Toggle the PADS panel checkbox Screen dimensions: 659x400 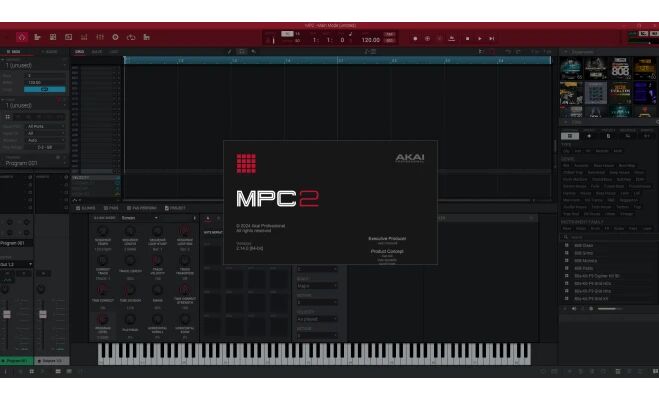coord(106,208)
